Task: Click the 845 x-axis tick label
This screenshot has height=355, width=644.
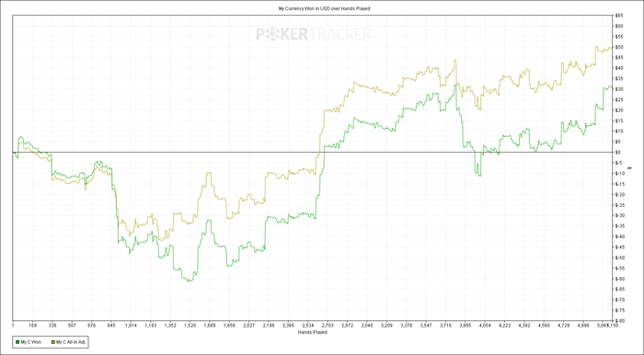Action: 111,326
